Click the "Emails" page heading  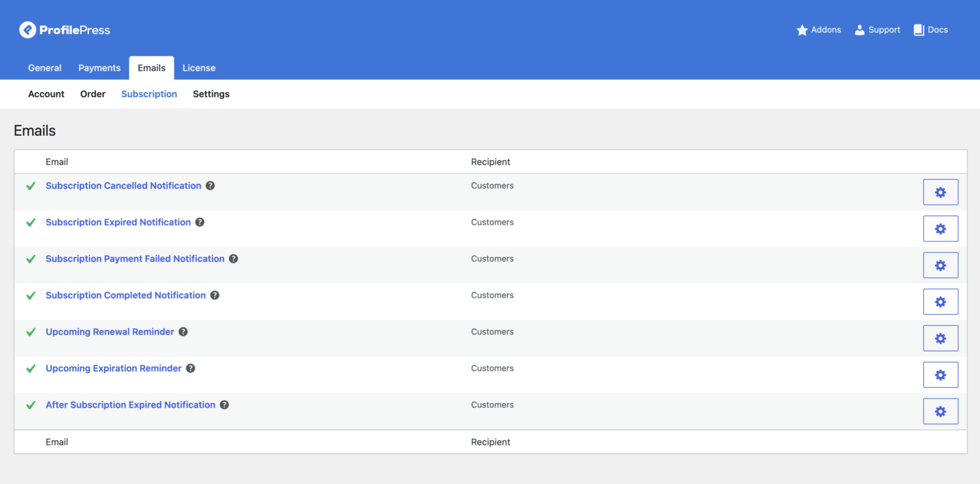point(35,131)
